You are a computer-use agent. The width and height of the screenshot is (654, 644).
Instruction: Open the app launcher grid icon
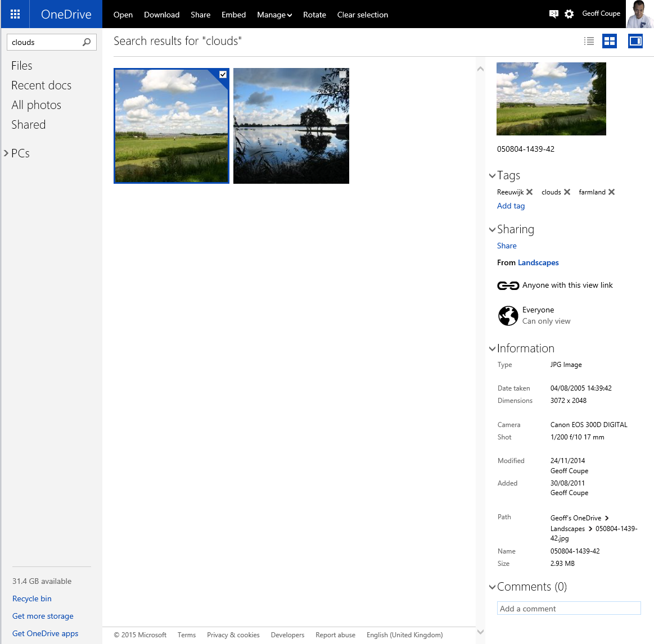click(x=15, y=14)
